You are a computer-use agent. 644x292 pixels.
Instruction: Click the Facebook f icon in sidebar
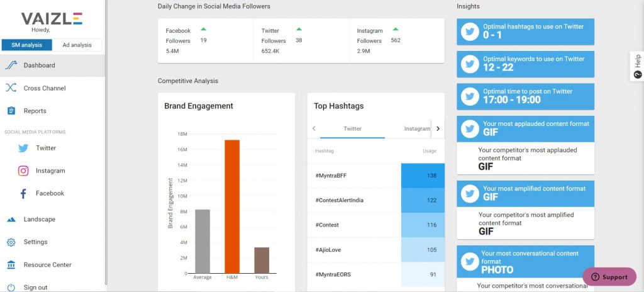coord(23,193)
